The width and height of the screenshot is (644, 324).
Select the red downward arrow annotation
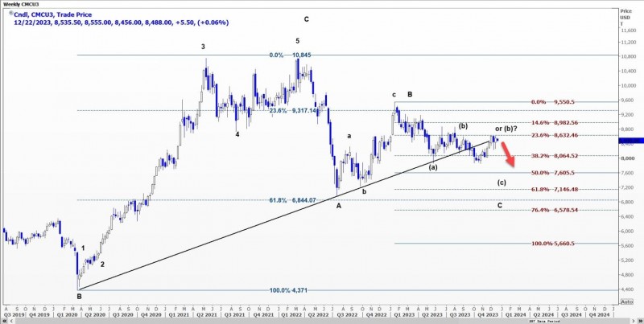[x=508, y=156]
